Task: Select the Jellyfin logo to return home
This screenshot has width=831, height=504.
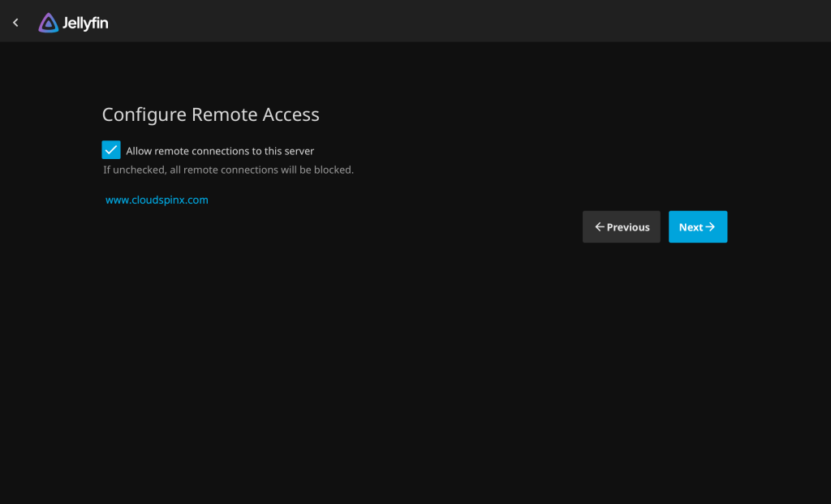Action: pos(73,22)
